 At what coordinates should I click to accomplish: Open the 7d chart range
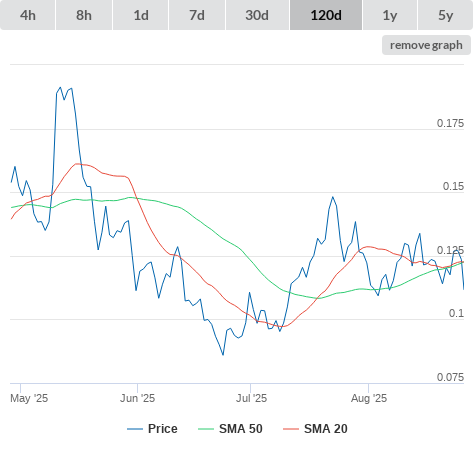197,15
